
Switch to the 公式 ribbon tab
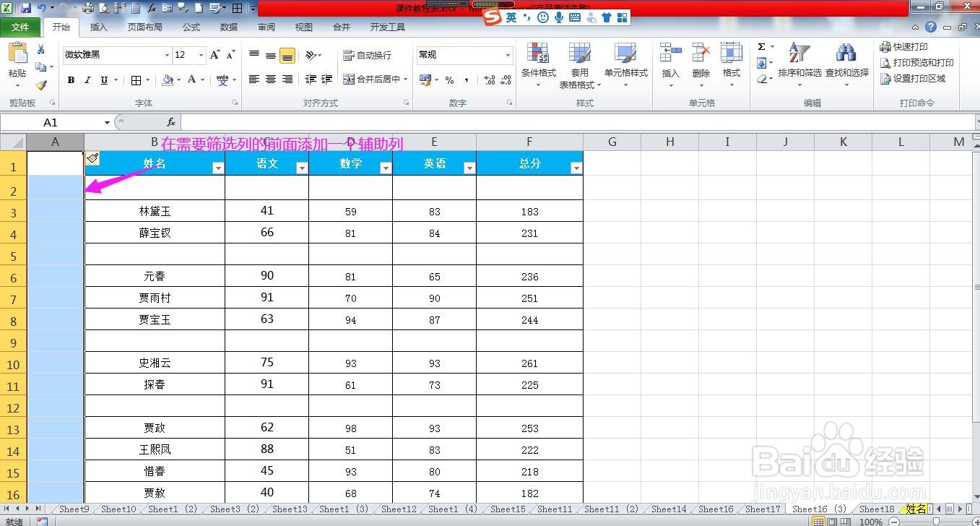tap(191, 27)
